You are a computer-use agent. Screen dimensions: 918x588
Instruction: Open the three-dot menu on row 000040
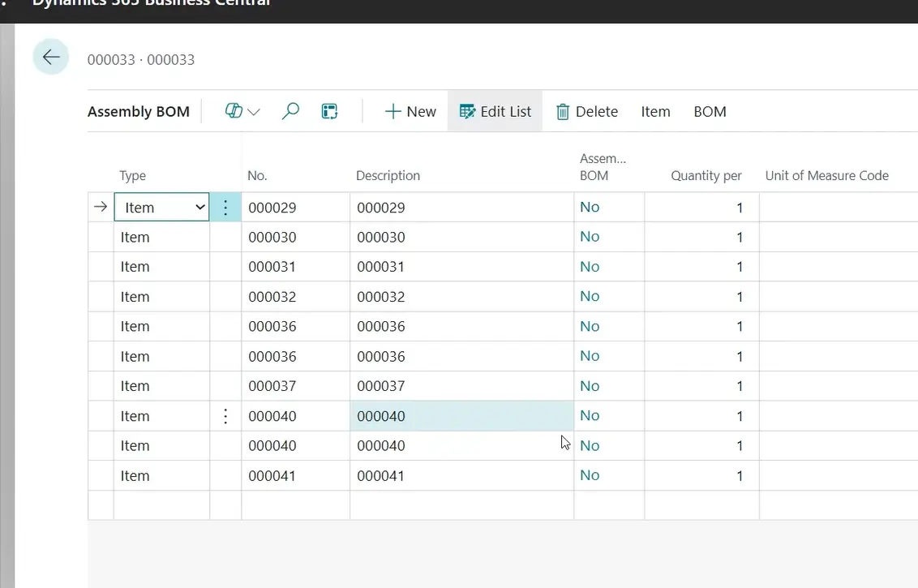[x=225, y=416]
